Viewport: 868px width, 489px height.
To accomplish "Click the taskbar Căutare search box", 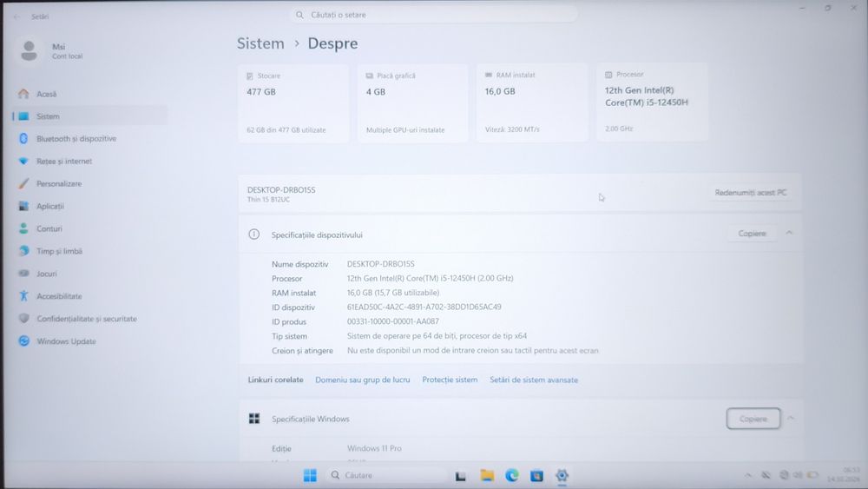I will tap(387, 475).
